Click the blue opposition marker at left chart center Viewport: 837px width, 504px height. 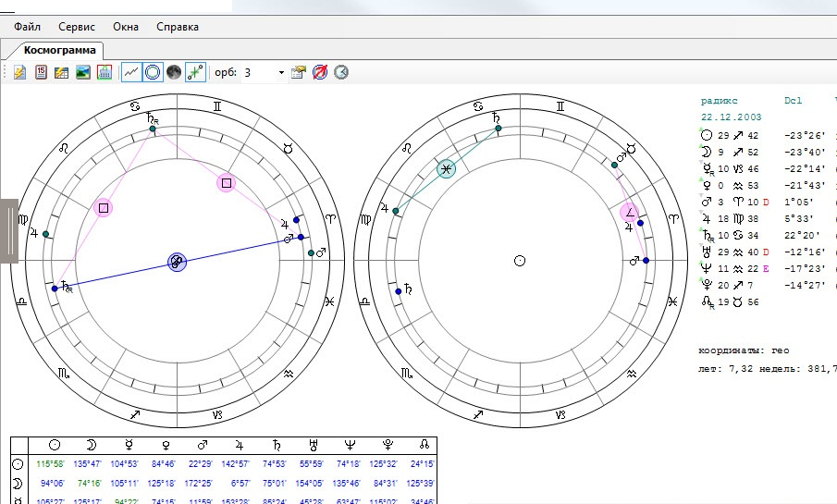point(178,262)
